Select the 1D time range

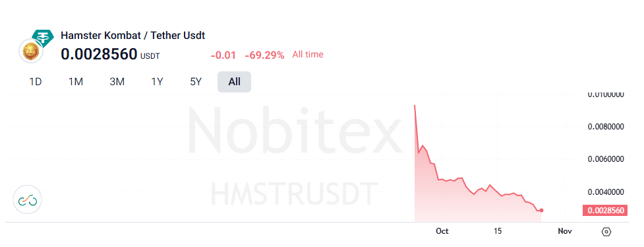click(x=36, y=82)
